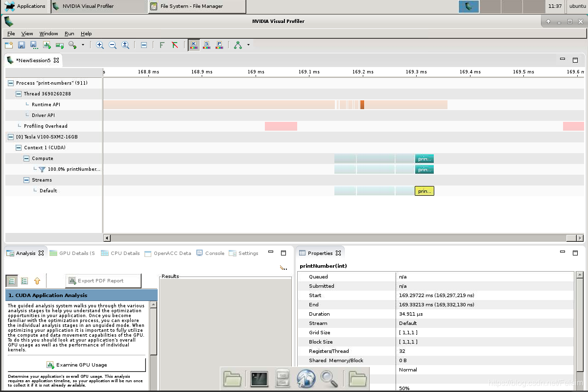Image resolution: width=588 pixels, height=392 pixels.
Task: Switch to the OpenACC Details tab
Action: coord(168,254)
